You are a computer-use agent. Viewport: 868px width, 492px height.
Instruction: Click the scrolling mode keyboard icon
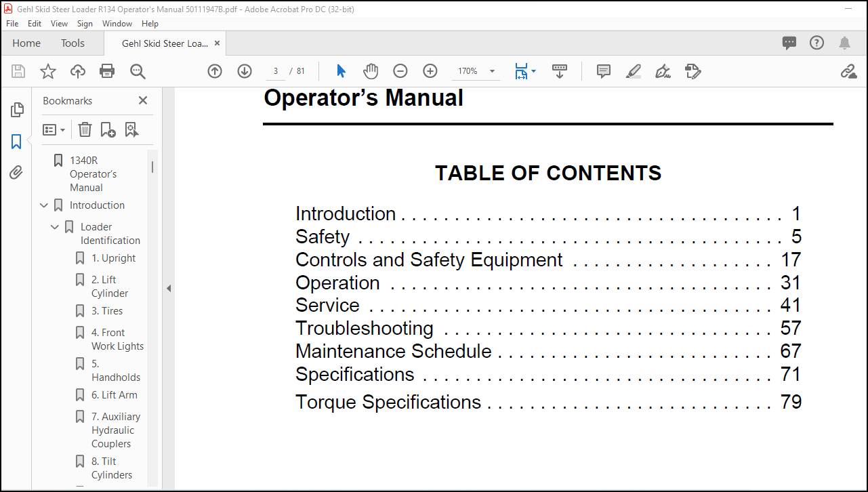coord(560,71)
